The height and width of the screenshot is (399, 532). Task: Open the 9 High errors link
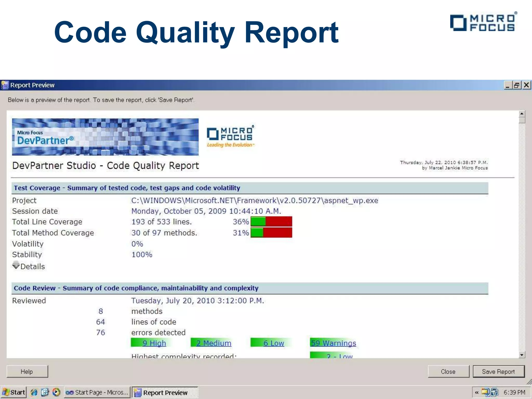click(154, 343)
